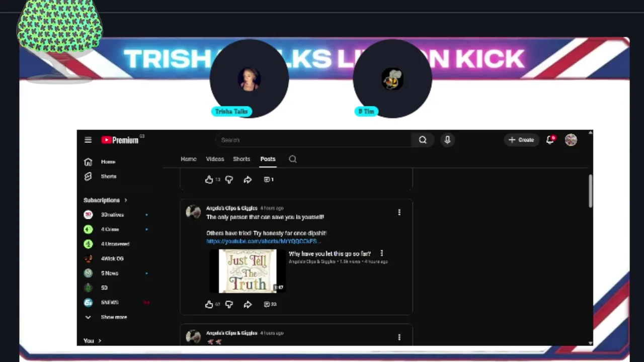Expand the Subscriptions section chevron
This screenshot has height=362, width=644.
(126, 200)
